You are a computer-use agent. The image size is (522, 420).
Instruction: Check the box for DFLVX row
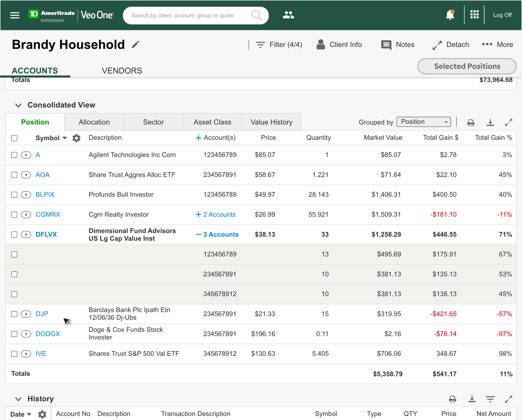[14, 235]
